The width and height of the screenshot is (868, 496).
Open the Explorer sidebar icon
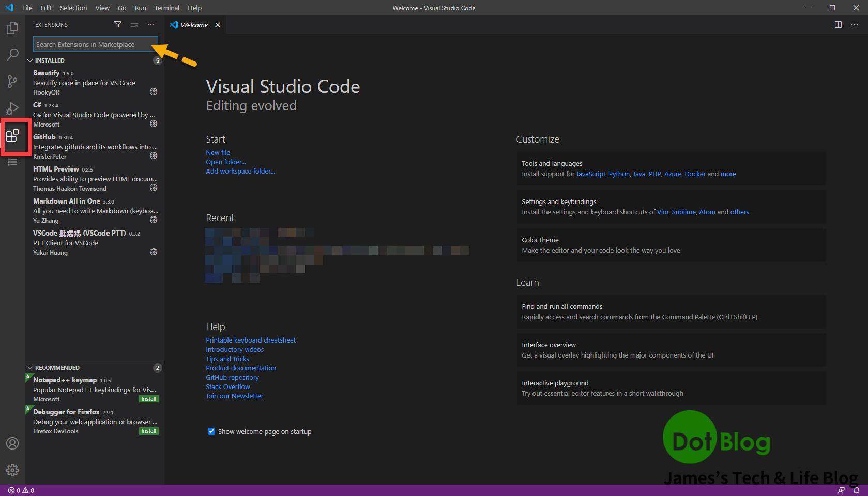coord(12,28)
